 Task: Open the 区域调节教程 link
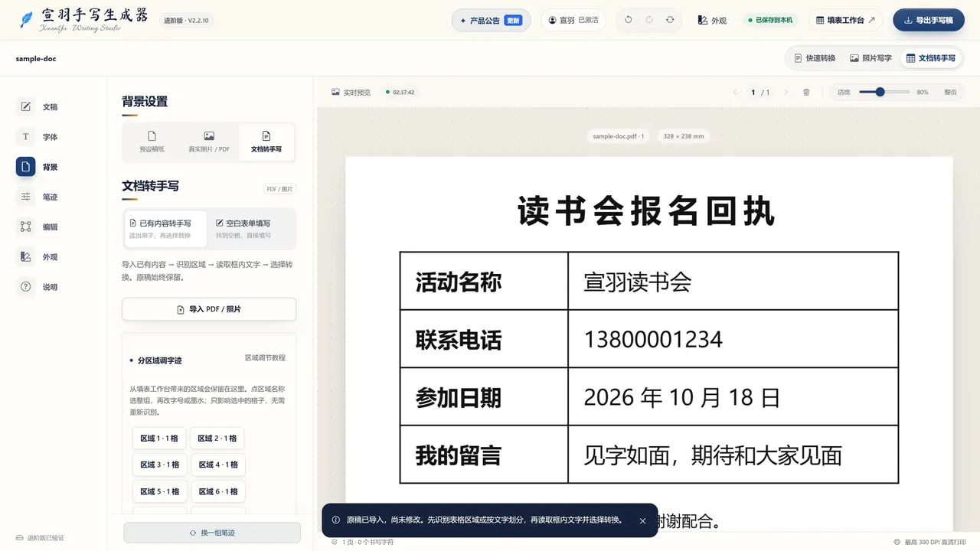click(x=265, y=357)
